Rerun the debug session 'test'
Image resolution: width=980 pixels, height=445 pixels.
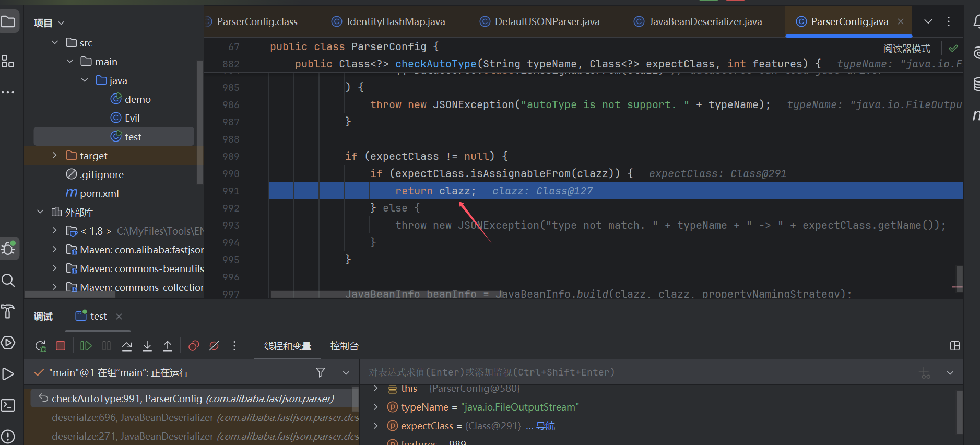(41, 346)
